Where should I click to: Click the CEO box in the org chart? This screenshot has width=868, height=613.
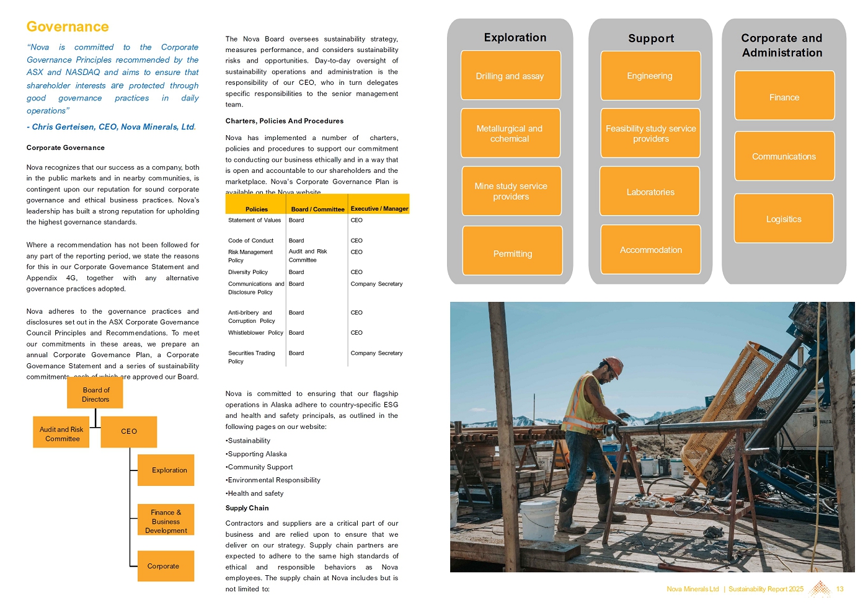129,431
